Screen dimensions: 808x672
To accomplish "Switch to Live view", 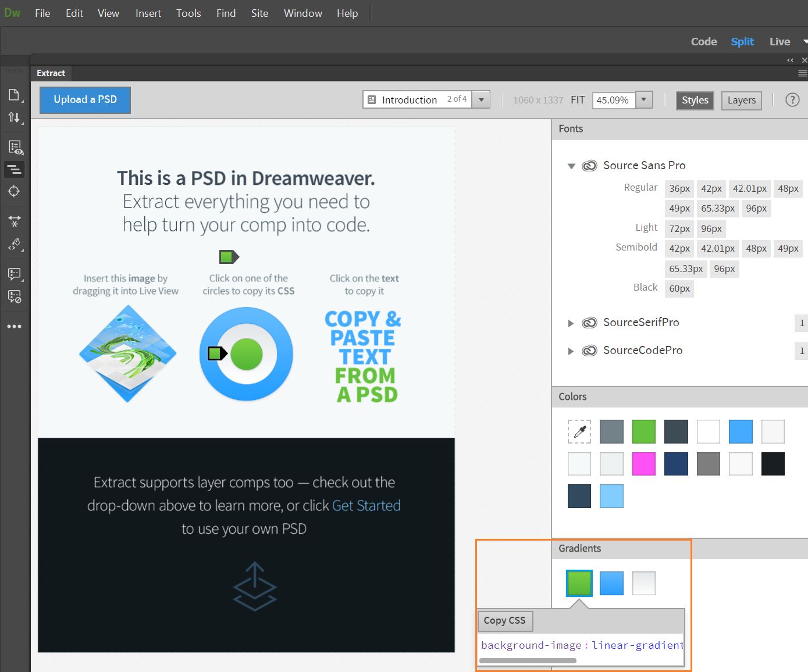I will (x=779, y=42).
